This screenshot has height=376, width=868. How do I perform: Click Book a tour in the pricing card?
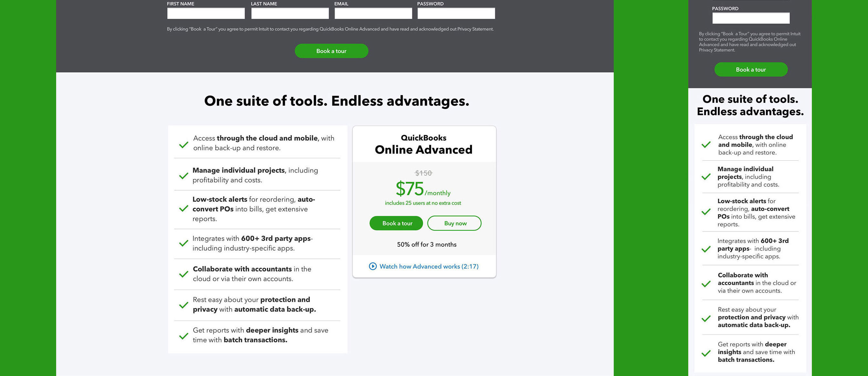[x=396, y=223]
